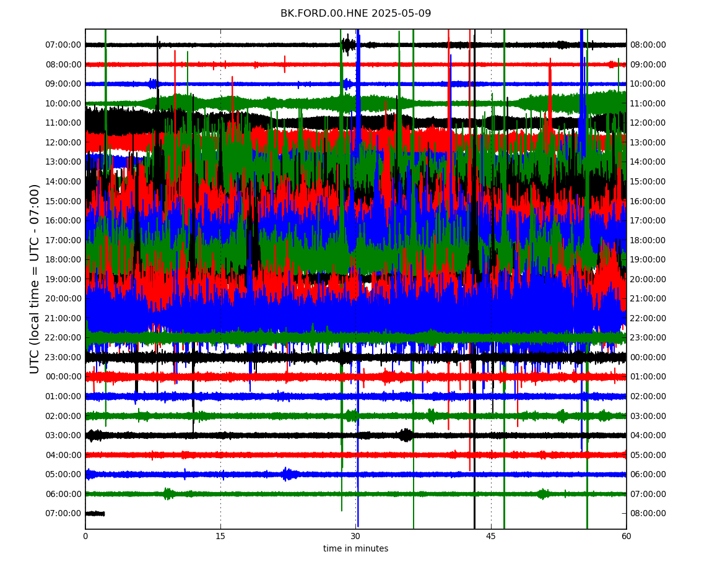Select x-axis tick label 45

[491, 536]
